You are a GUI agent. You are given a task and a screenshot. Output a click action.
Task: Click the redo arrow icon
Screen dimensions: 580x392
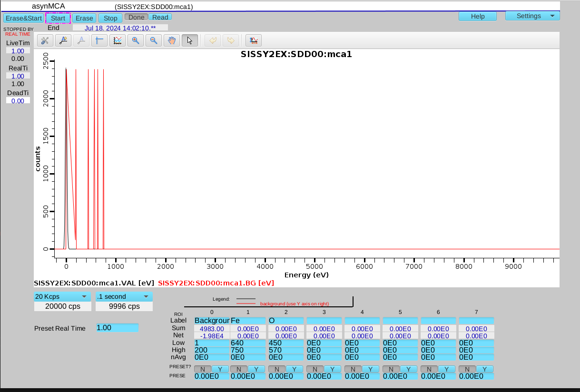[230, 40]
